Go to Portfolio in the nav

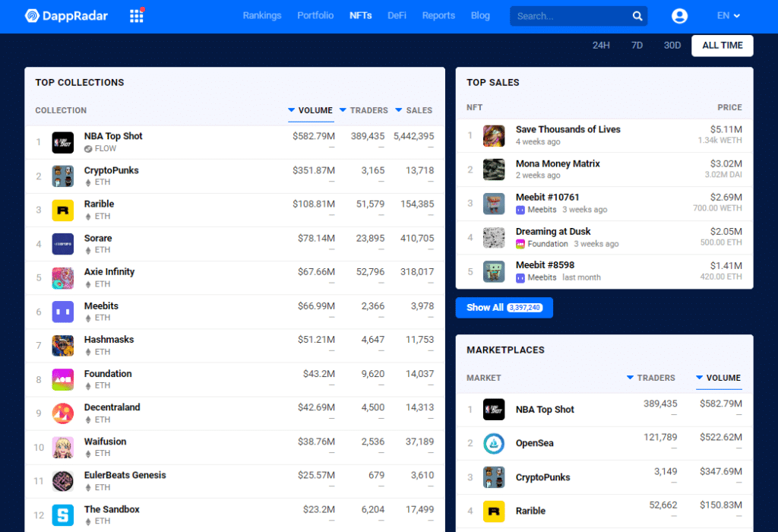point(315,15)
